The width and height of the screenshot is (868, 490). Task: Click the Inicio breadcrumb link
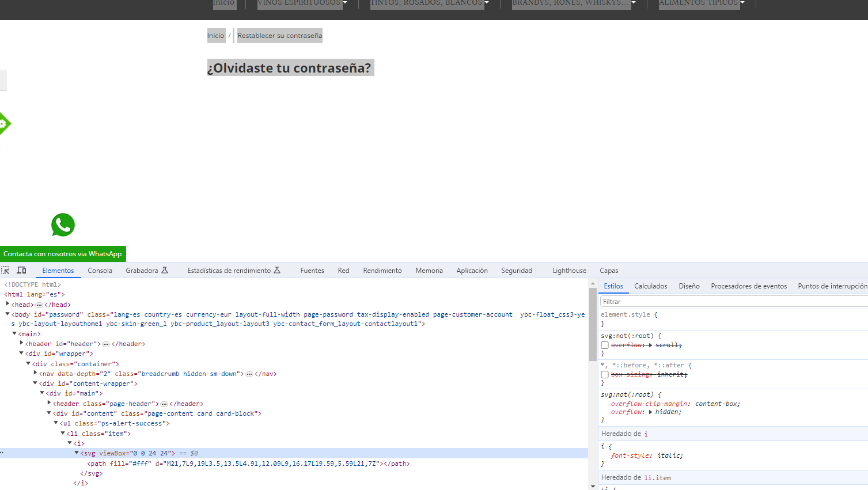point(215,36)
